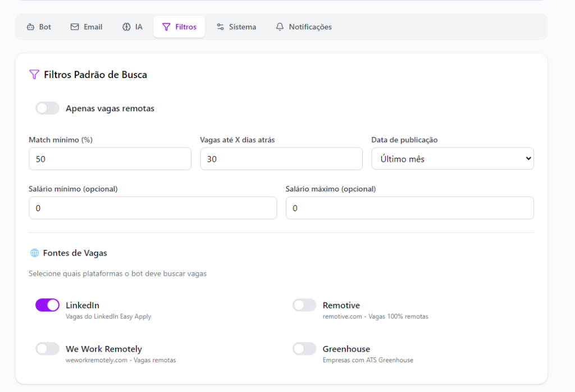Click the Vagas até X dias atrás field
The height and width of the screenshot is (392, 575).
pos(281,159)
